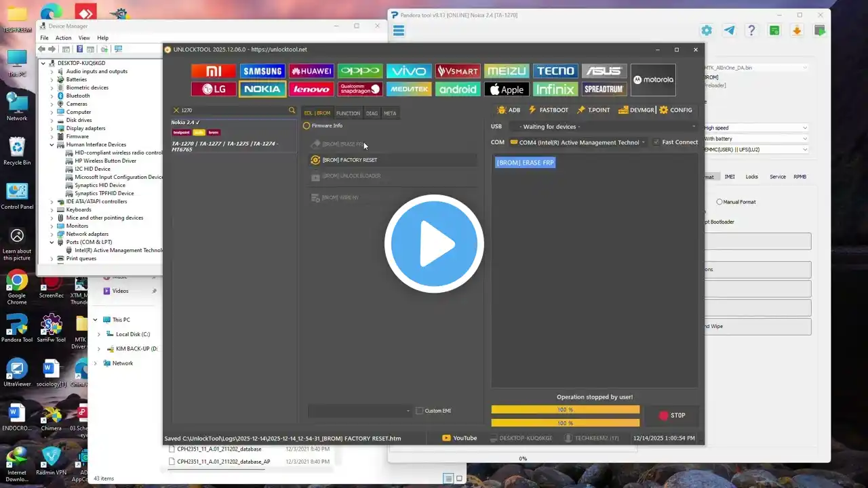Click the 1270 model search field
Screen dimensions: 868x488
pos(234,110)
